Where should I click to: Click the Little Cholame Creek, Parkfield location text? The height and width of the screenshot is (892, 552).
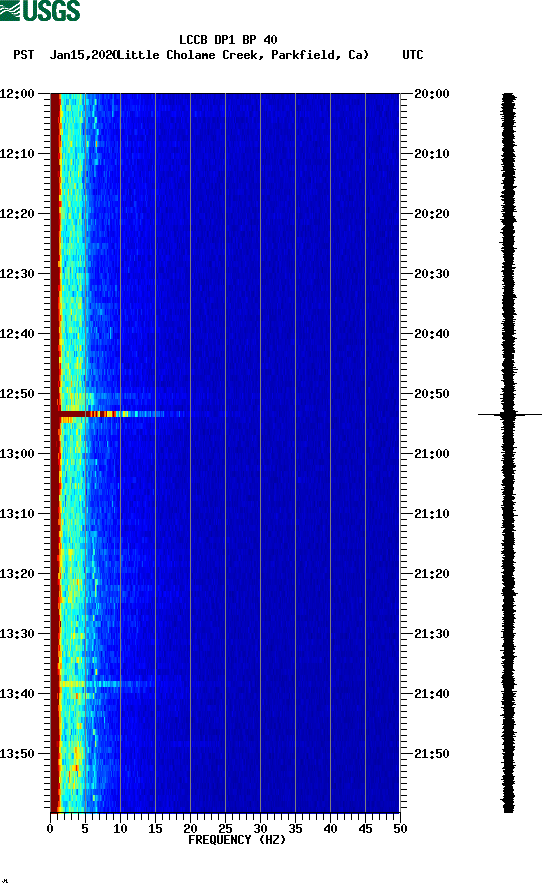(242, 55)
